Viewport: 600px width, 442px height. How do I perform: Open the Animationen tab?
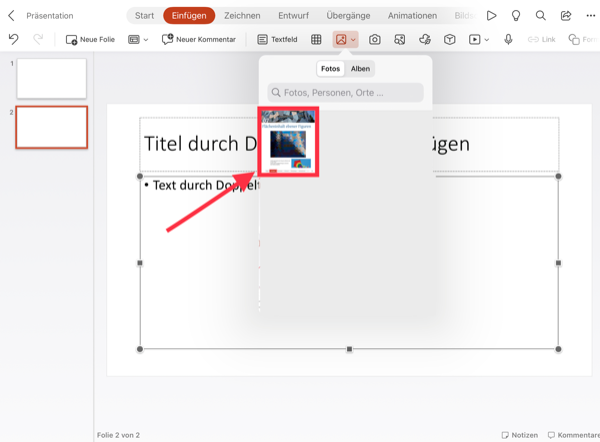pyautogui.click(x=412, y=16)
